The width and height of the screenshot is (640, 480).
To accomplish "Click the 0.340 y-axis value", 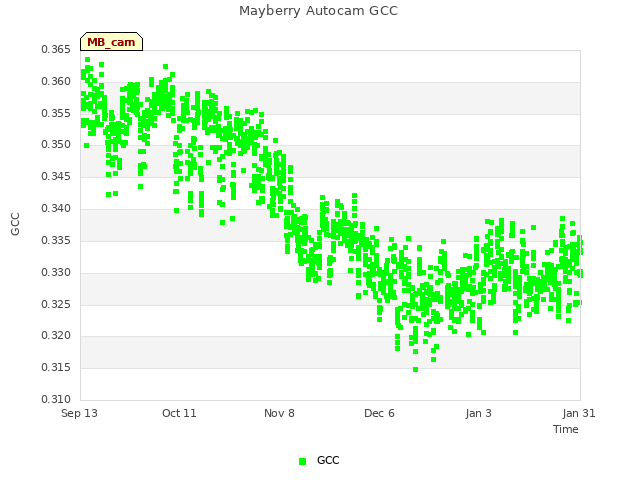I will [56, 208].
